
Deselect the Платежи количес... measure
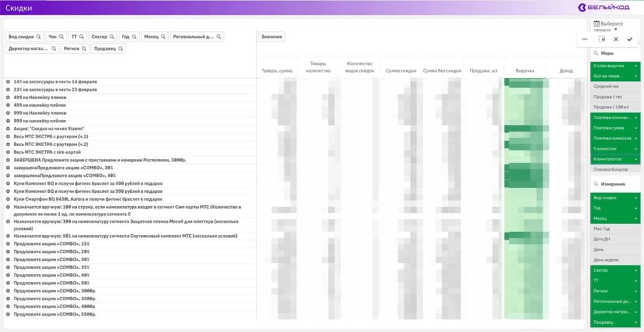tap(615, 118)
